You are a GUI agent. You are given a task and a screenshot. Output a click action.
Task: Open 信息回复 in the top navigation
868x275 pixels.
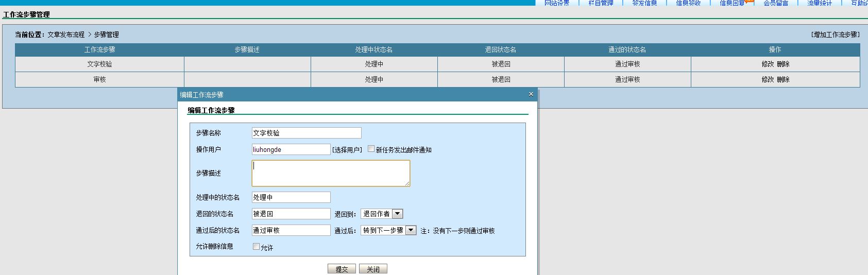pos(732,3)
